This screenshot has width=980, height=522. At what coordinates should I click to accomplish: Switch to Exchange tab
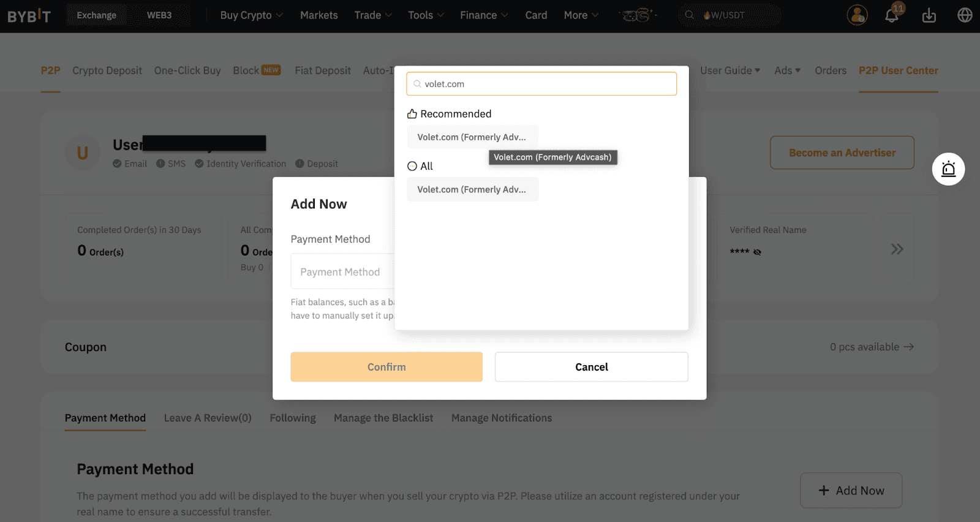coord(96,15)
